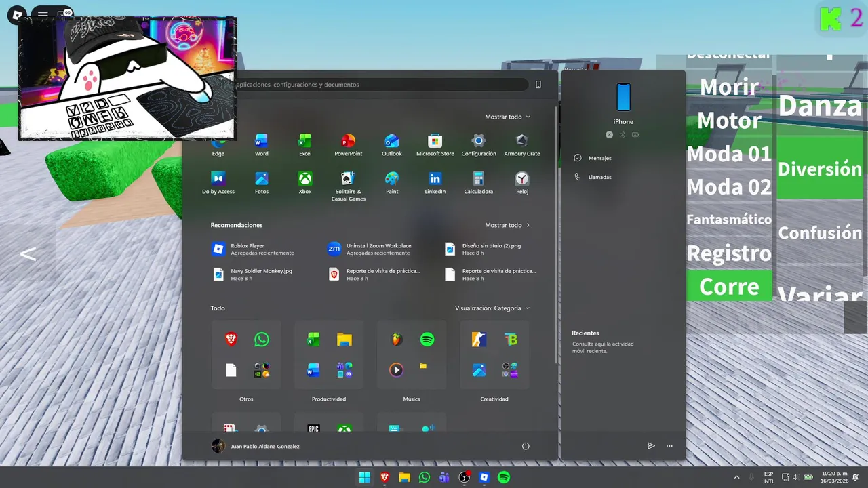Viewport: 868px width, 488px height.
Task: Click the send icon in phone panel
Action: 651,446
